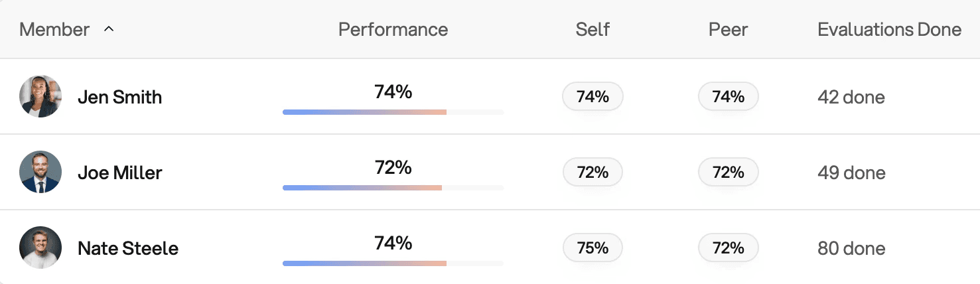Open Nate Steele's member name link

click(x=128, y=249)
